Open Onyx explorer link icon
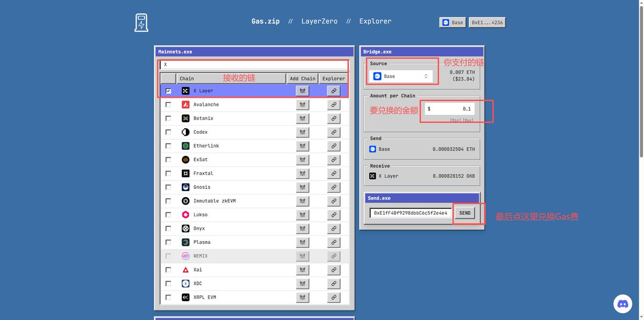 [334, 229]
